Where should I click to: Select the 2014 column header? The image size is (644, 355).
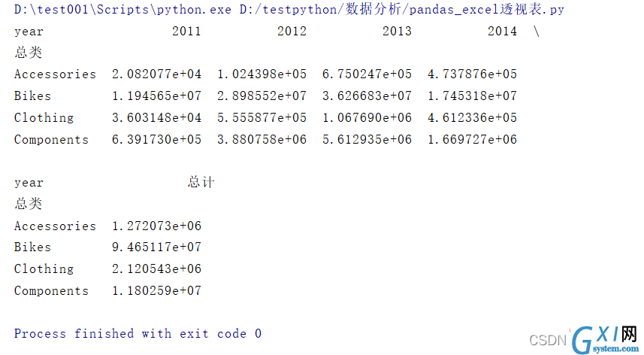coord(502,32)
